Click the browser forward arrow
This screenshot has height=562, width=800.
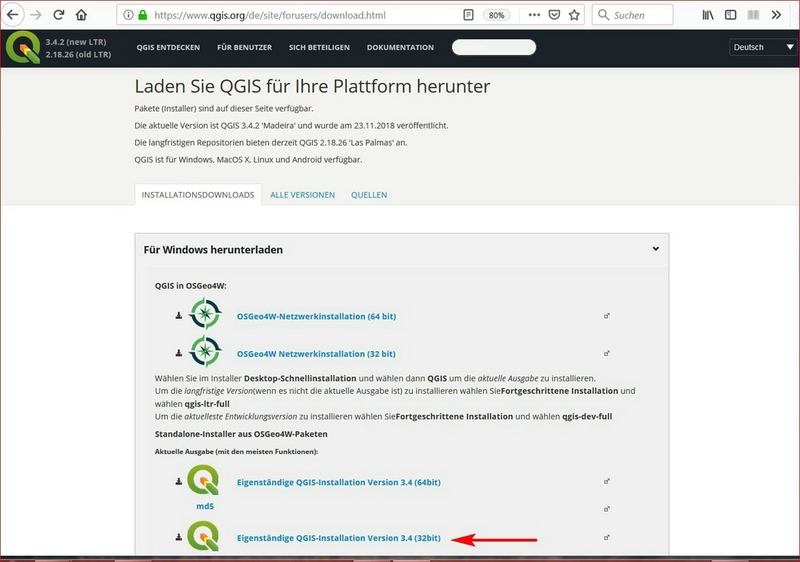(x=36, y=15)
